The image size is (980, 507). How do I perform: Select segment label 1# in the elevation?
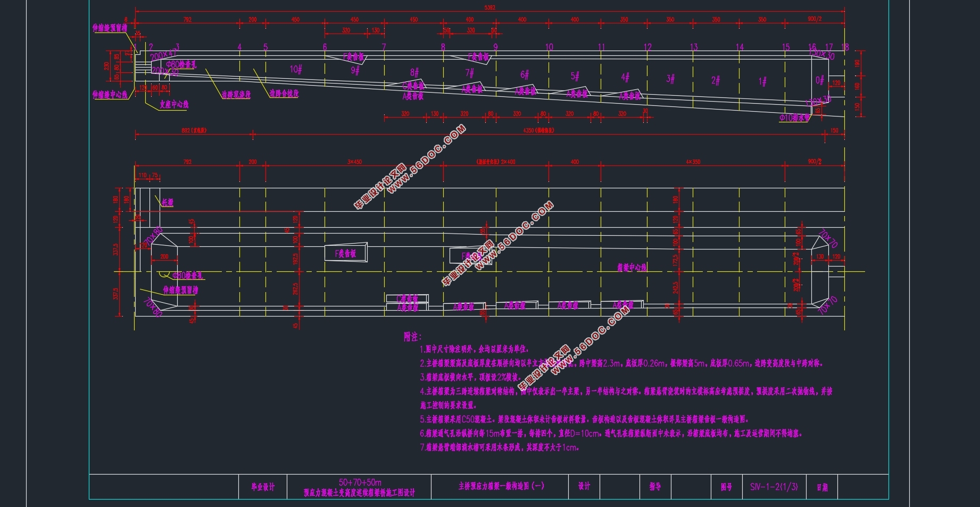tap(762, 81)
